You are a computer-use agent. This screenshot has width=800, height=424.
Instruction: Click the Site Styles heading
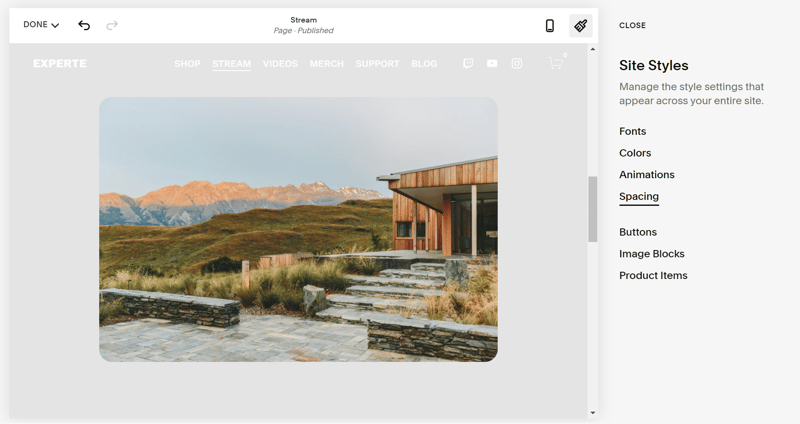click(654, 65)
